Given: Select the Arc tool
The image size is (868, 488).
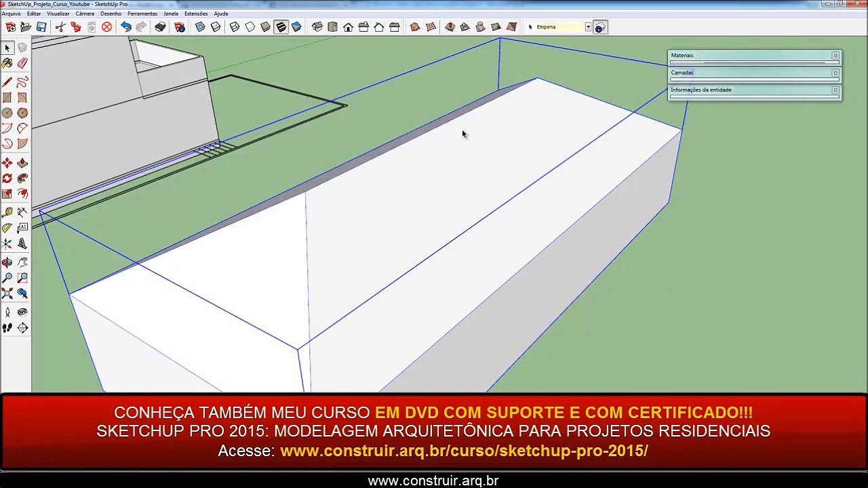Looking at the screenshot, I should point(7,128).
